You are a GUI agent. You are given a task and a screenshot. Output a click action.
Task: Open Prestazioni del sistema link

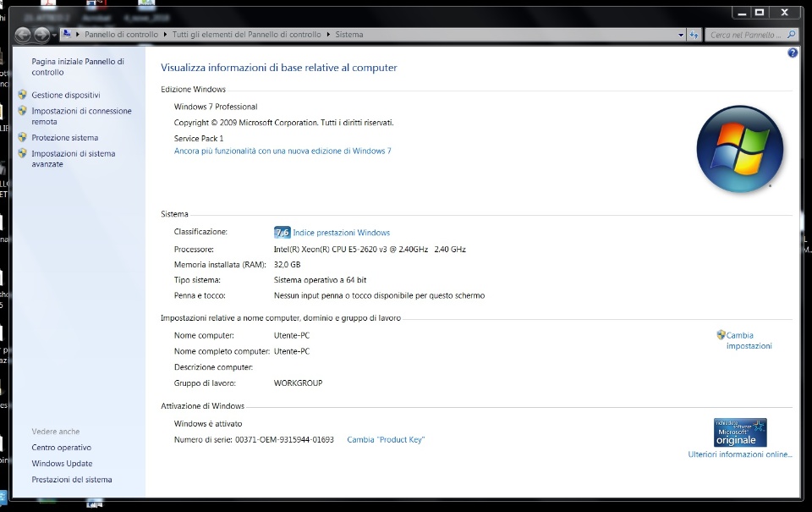click(71, 479)
